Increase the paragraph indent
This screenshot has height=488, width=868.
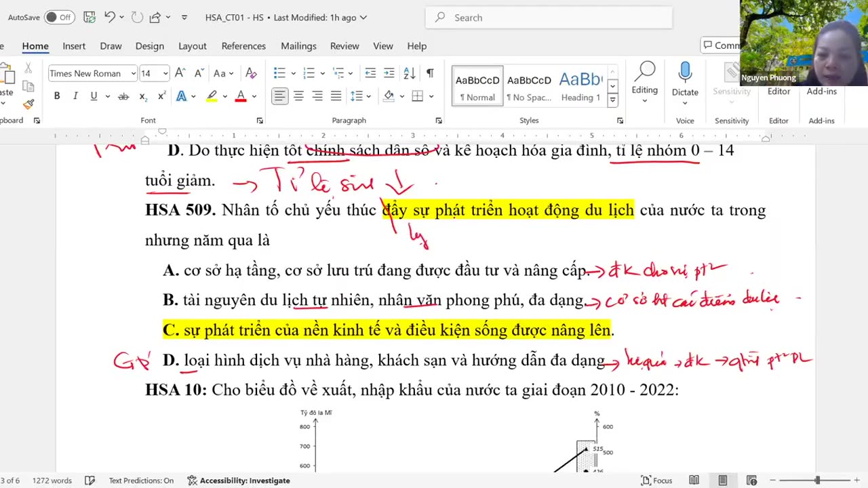389,73
